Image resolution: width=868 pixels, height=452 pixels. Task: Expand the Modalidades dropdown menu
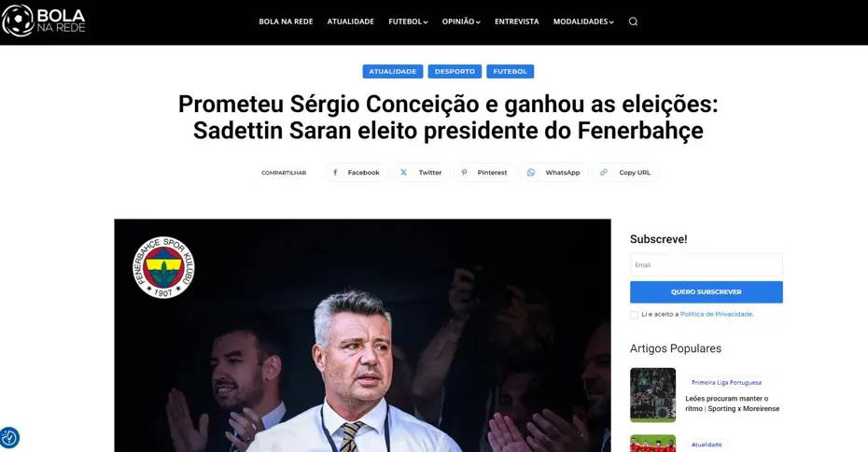point(583,21)
